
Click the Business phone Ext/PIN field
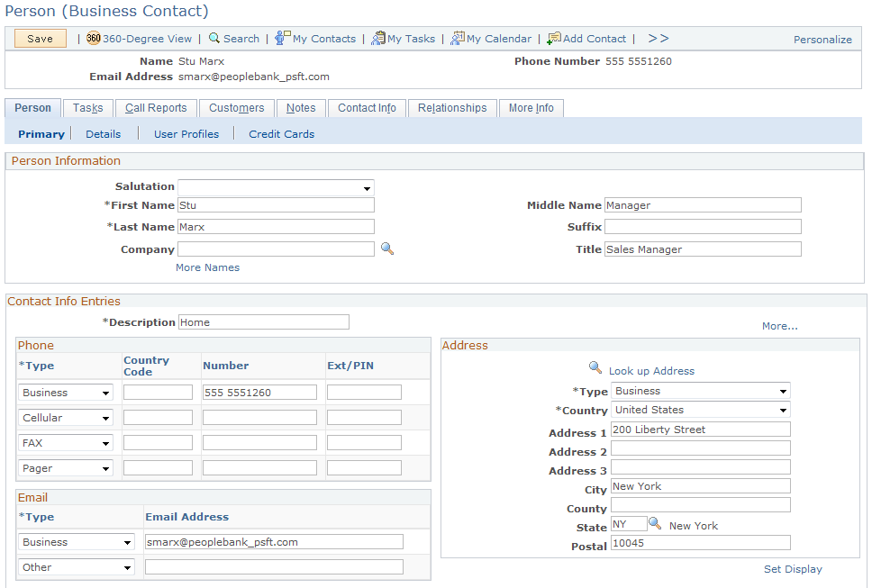point(364,393)
